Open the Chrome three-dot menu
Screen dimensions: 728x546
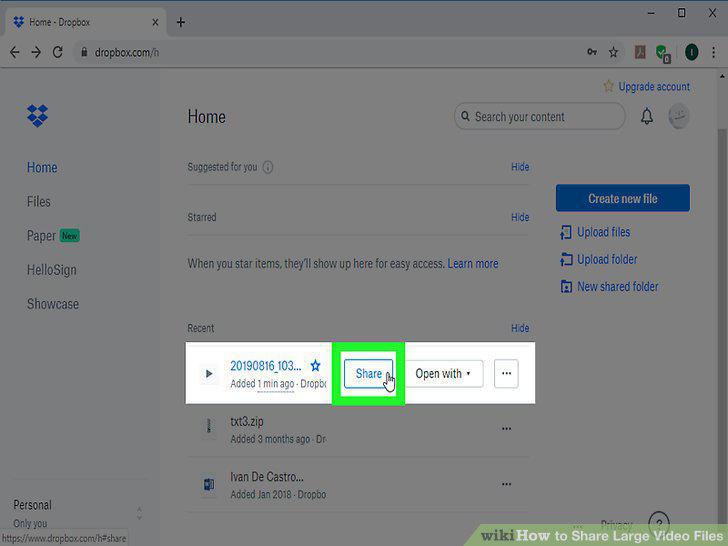click(x=714, y=52)
